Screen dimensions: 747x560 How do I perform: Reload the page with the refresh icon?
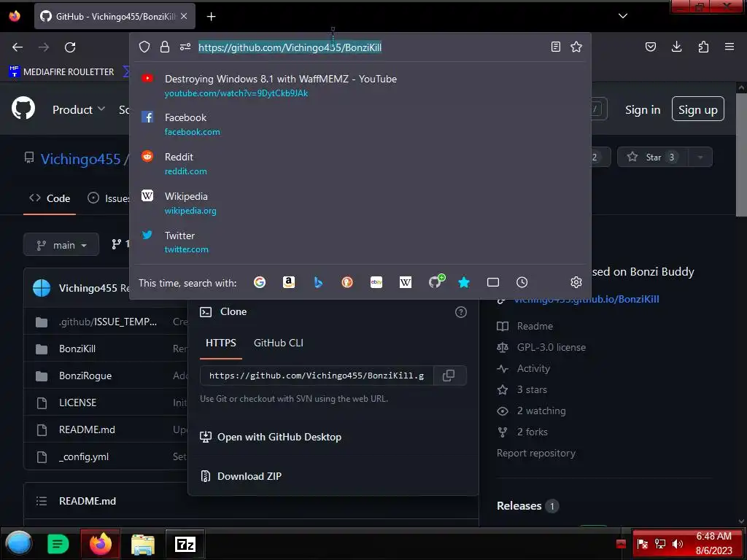(x=70, y=47)
